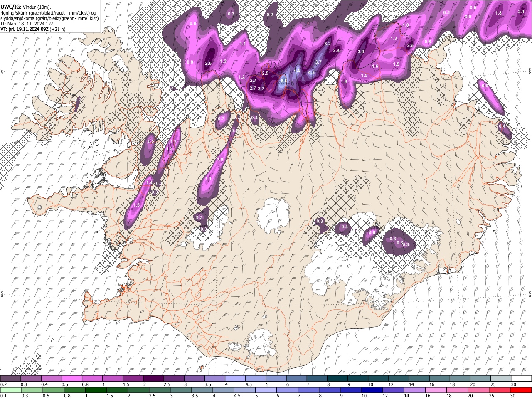Click the bright pink upper swatch starting at 0.5

coord(72,378)
